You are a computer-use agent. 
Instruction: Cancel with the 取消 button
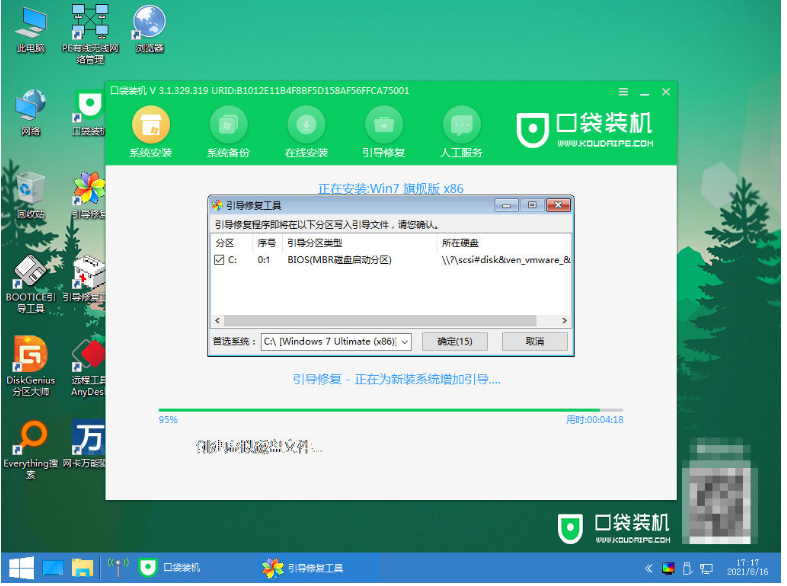(x=535, y=342)
